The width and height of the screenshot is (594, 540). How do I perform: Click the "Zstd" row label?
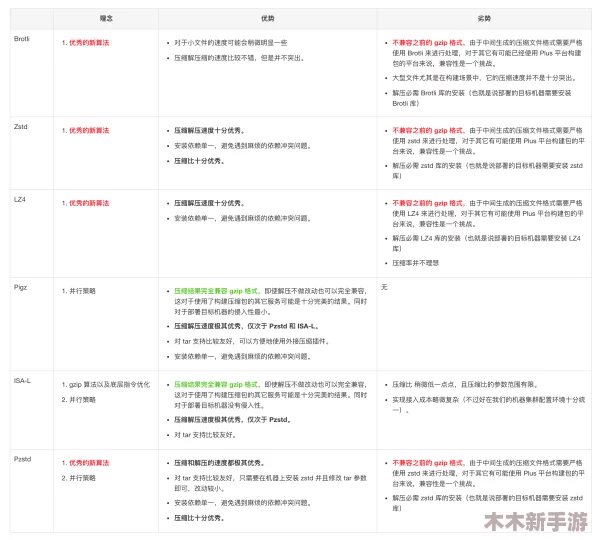pos(20,127)
